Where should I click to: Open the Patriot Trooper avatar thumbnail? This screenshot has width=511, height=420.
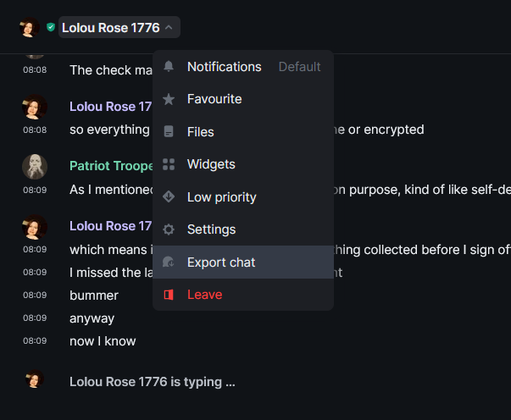(35, 167)
